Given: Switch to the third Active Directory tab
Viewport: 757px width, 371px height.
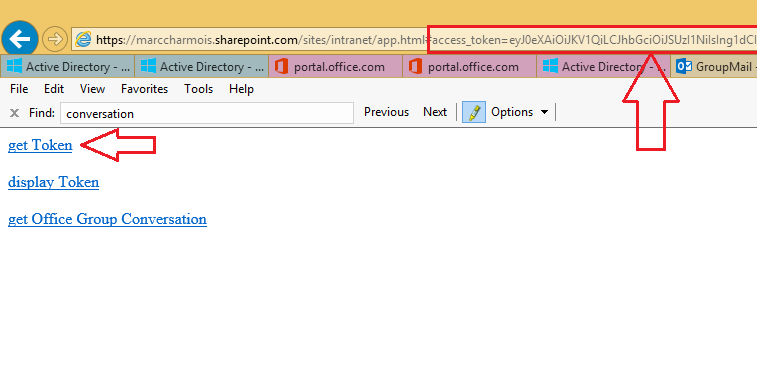Looking at the screenshot, I should pos(603,66).
